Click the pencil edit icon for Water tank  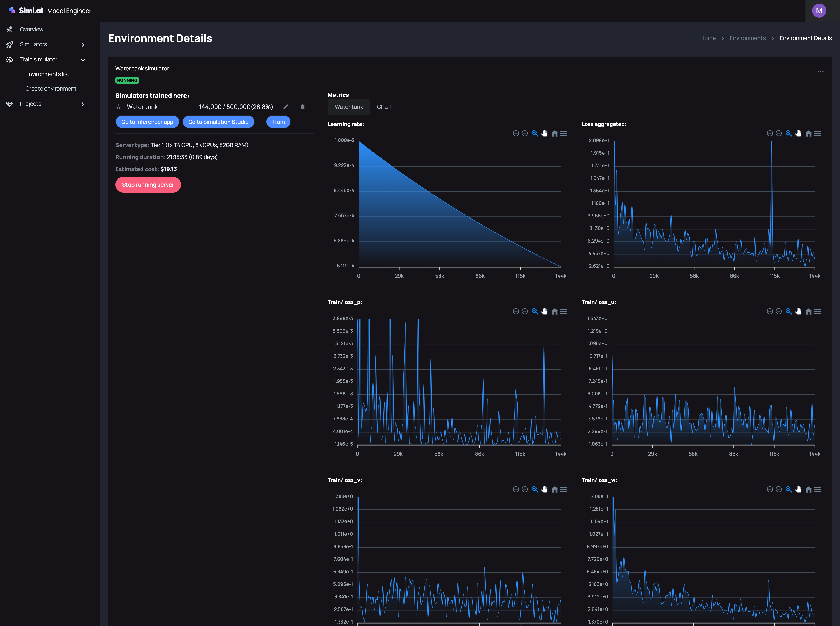tap(286, 107)
